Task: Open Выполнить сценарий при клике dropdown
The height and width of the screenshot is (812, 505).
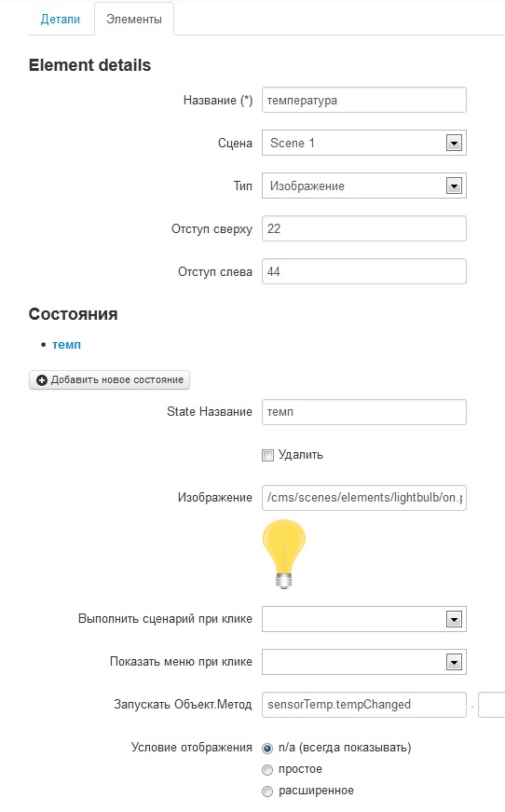Action: (364, 619)
